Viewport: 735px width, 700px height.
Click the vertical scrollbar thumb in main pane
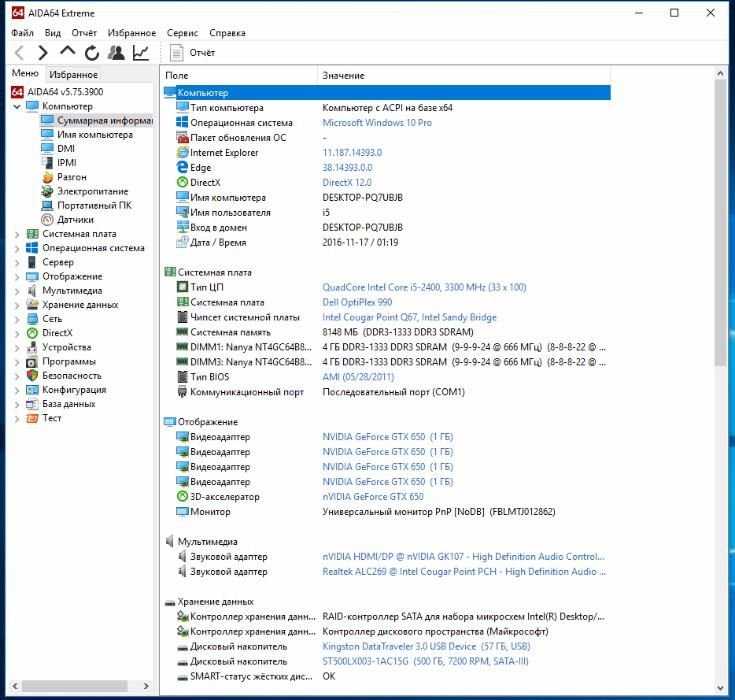point(720,223)
